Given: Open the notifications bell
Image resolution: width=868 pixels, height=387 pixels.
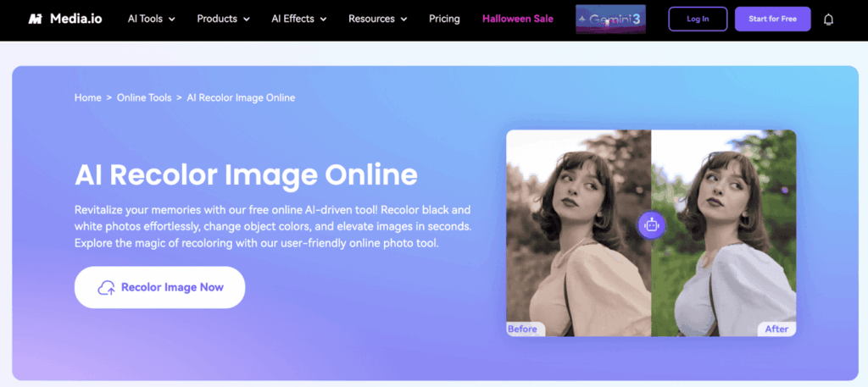Looking at the screenshot, I should pos(828,19).
